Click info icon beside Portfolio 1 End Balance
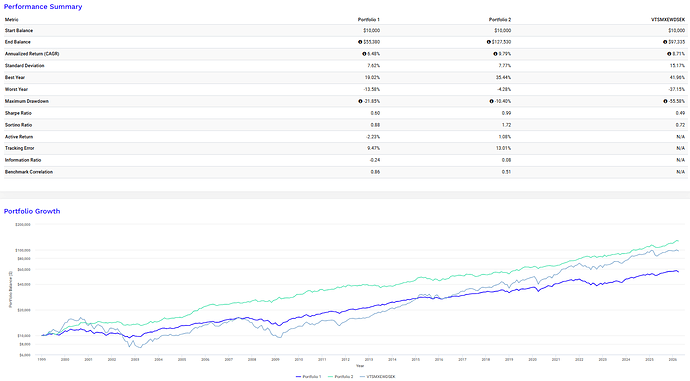Screen dimensions: 690x381 pyautogui.click(x=360, y=42)
